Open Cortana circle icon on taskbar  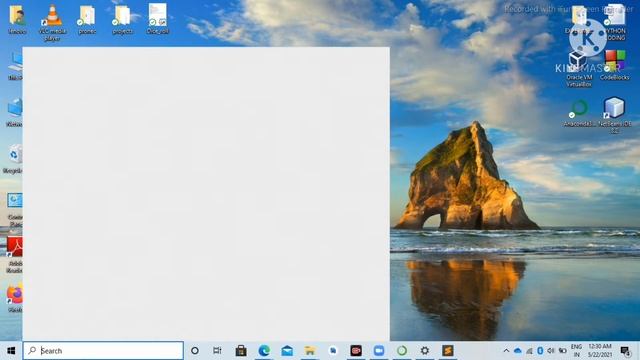[195, 351]
